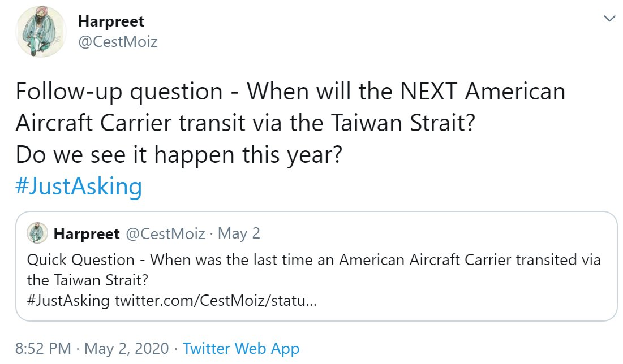Open Harpreet display name in tweet header

[x=110, y=22]
